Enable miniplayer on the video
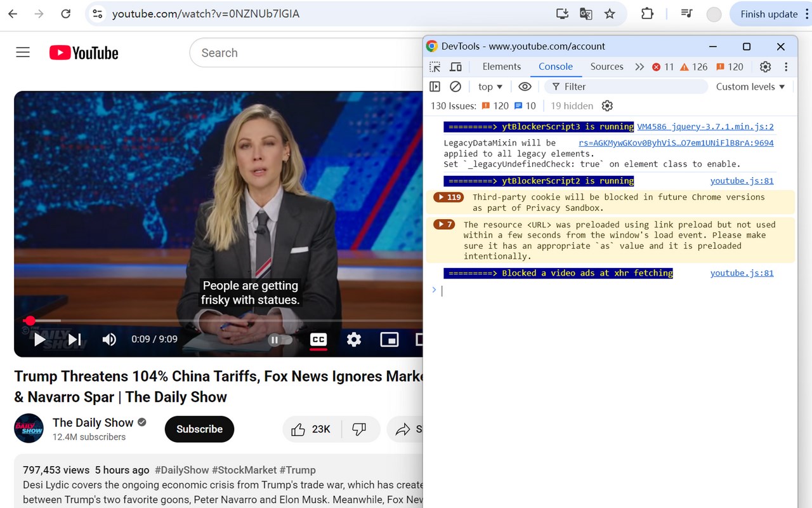This screenshot has height=508, width=812. [x=390, y=339]
